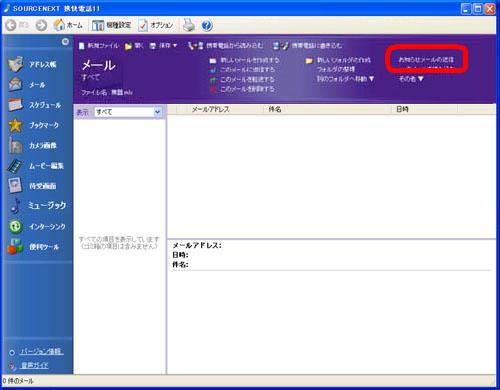The image size is (500, 390).
Task: Open 待受画面 in the sidebar
Action: click(x=32, y=186)
